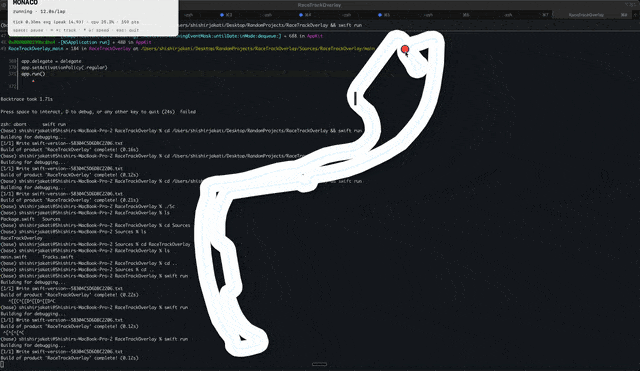Click the 'RaceTrackOverlay_main + 184' backtrace line

tap(191, 49)
